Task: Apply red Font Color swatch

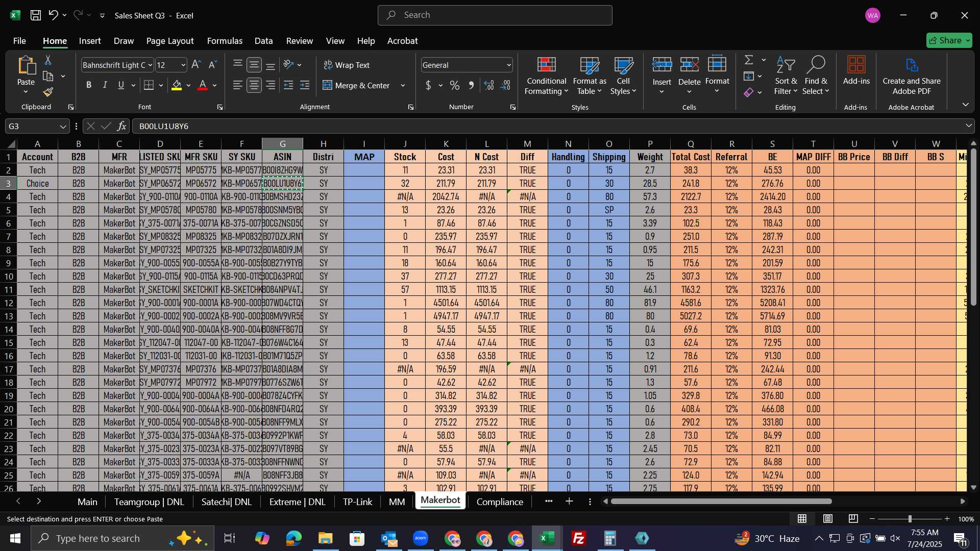Action: 203,85
